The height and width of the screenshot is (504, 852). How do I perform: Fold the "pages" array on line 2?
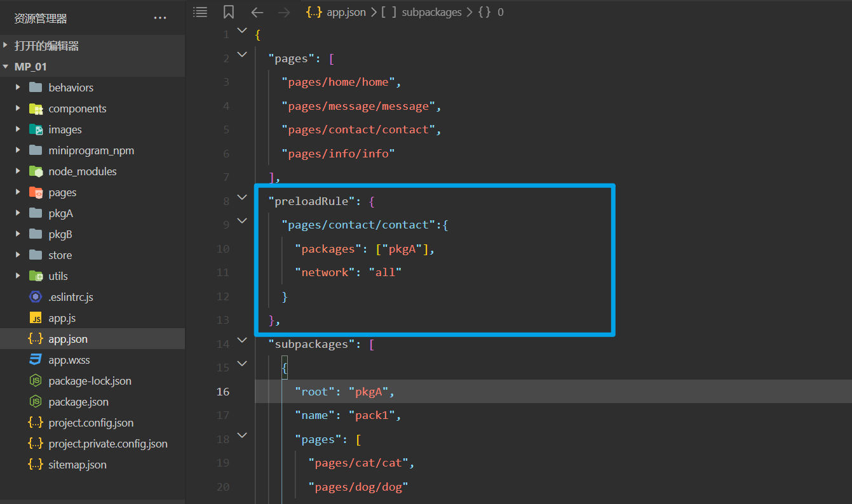click(241, 55)
